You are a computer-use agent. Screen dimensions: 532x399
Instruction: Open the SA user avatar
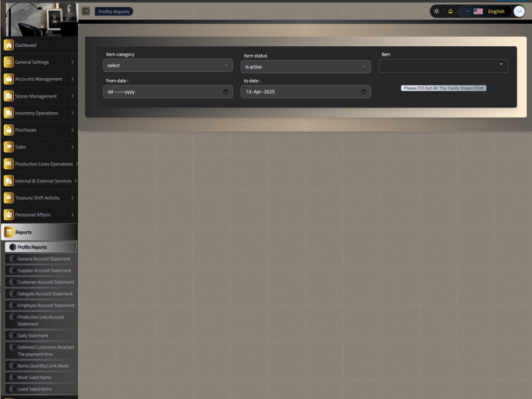coord(519,11)
